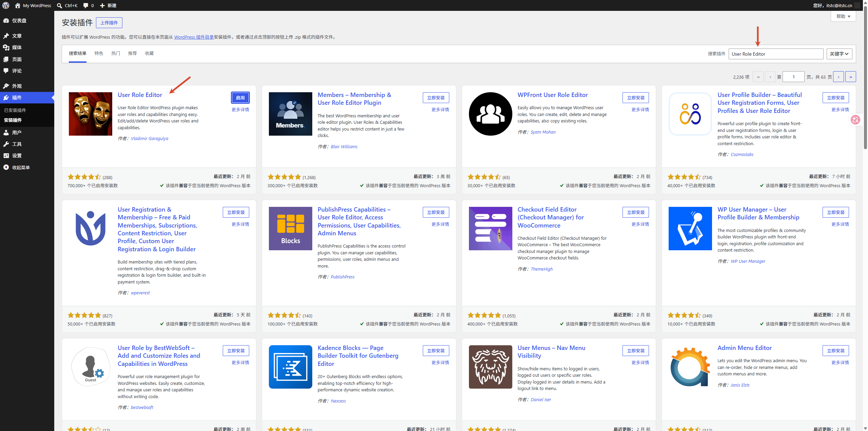
Task: Open author Blair Williams link
Action: 344,146
